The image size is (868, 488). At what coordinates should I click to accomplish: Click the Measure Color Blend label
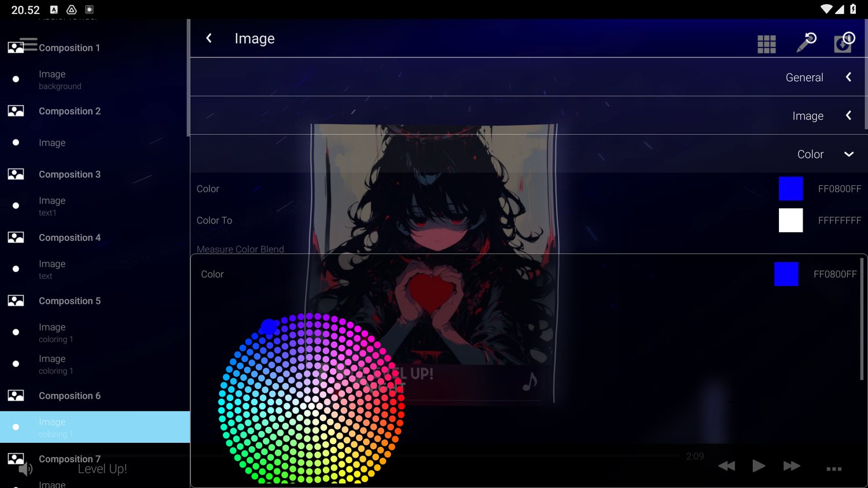[x=240, y=249]
